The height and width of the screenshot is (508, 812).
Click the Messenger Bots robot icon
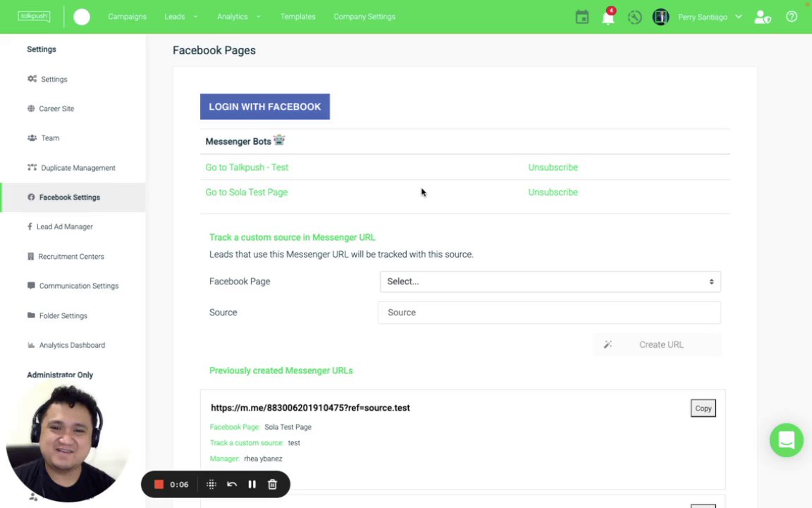[x=279, y=140]
